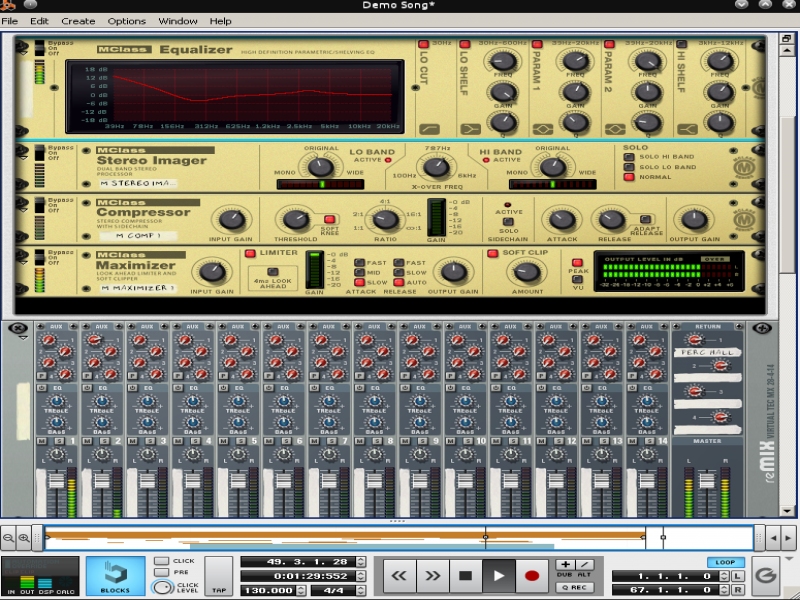800x600 pixels.
Task: Zoom out the song overview with magnifier
Action: click(8, 538)
